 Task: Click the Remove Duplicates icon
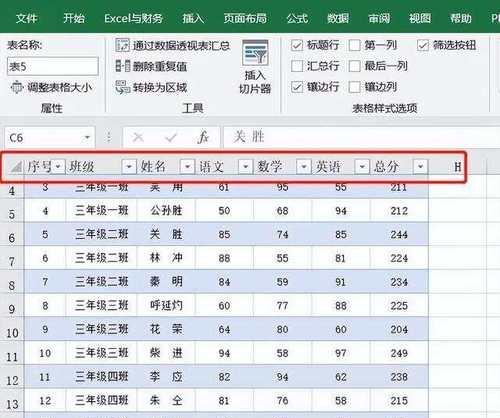tap(122, 66)
